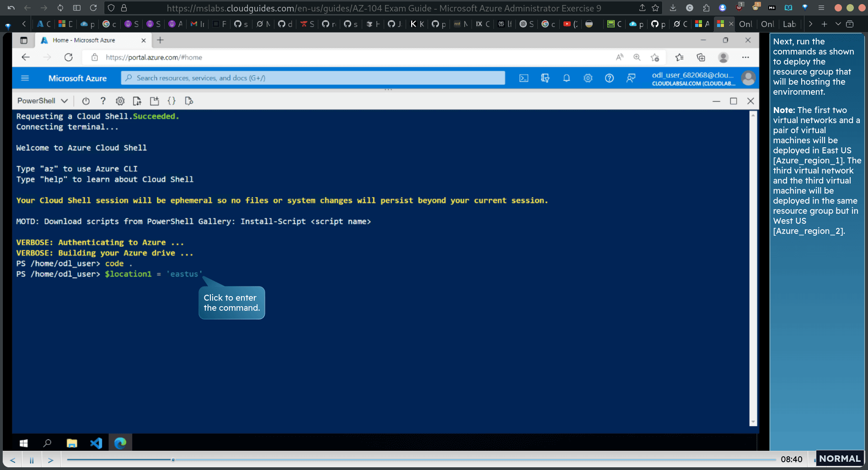Click the web preview icon
This screenshot has width=868, height=470.
click(189, 101)
